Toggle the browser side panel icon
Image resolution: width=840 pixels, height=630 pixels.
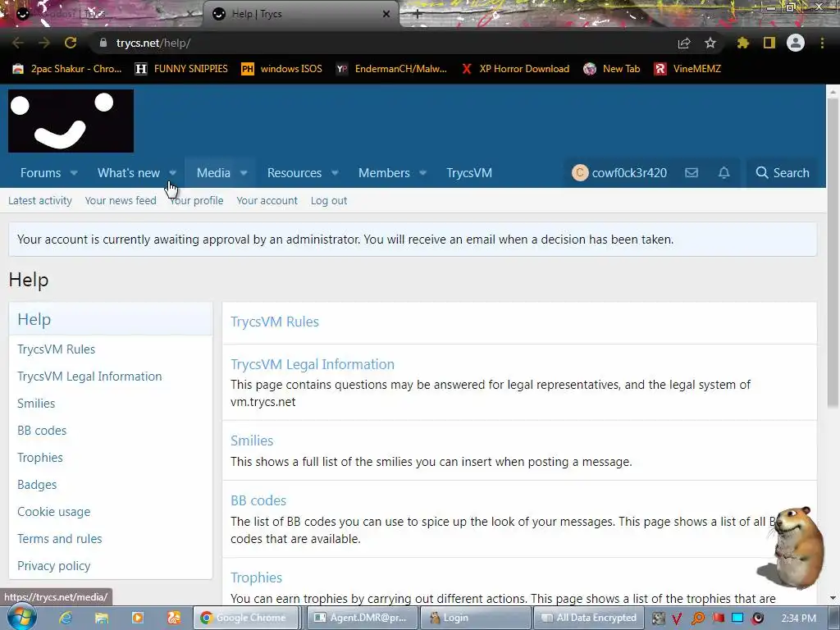769,43
